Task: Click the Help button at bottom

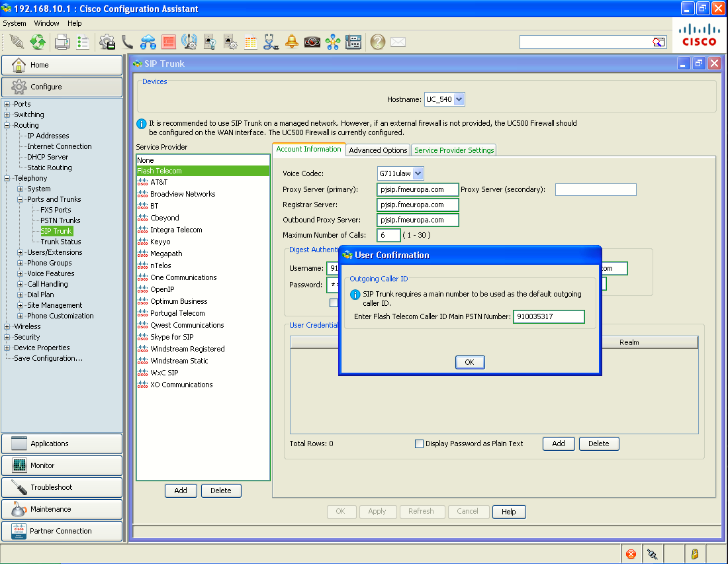Action: pos(509,512)
